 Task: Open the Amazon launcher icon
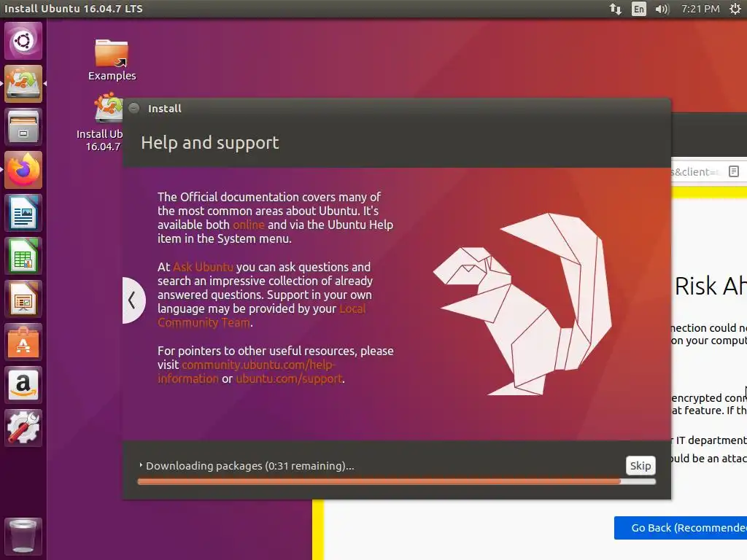pos(23,385)
